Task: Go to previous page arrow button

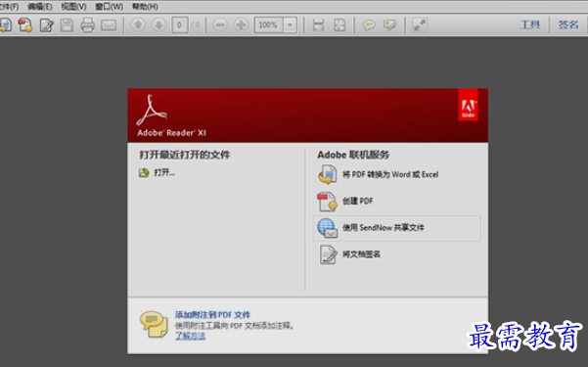Action: (138, 25)
